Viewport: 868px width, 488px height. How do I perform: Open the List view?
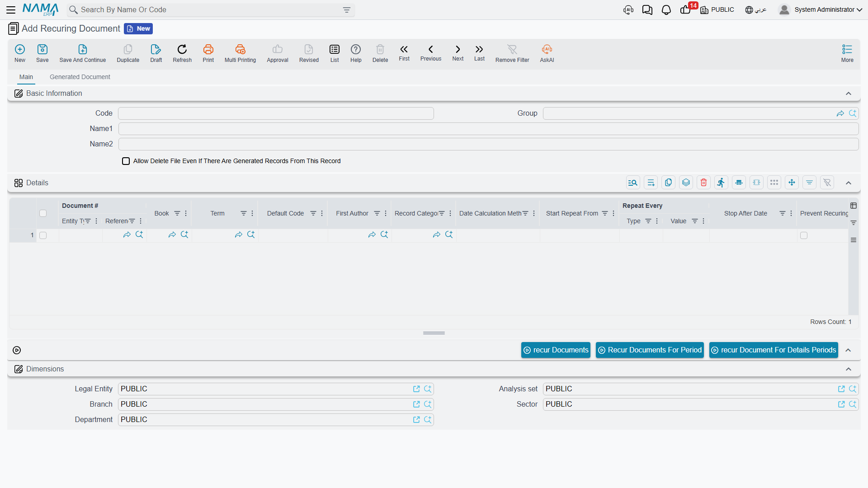click(x=335, y=53)
